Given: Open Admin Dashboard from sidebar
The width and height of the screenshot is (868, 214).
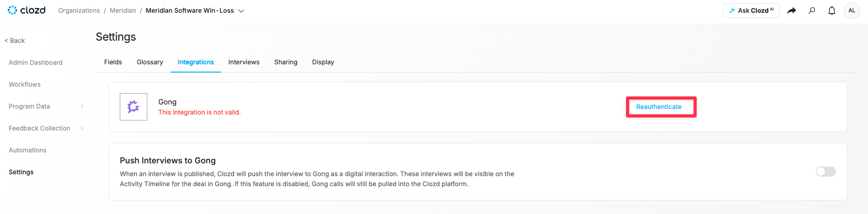Looking at the screenshot, I should point(36,63).
